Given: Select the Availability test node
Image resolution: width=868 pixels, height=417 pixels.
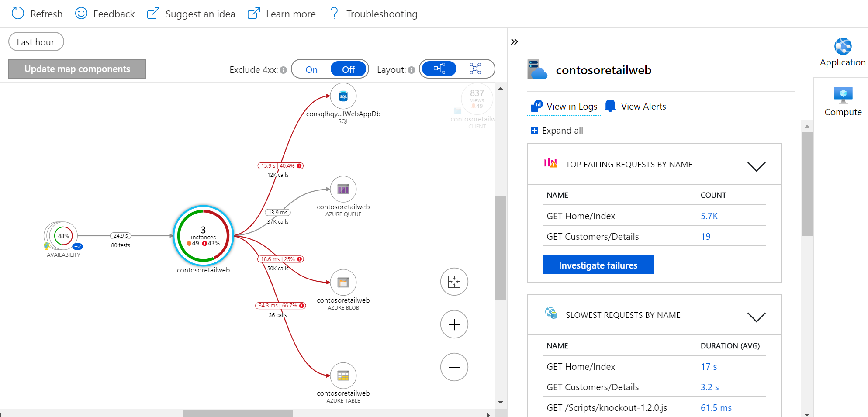Looking at the screenshot, I should pyautogui.click(x=63, y=236).
